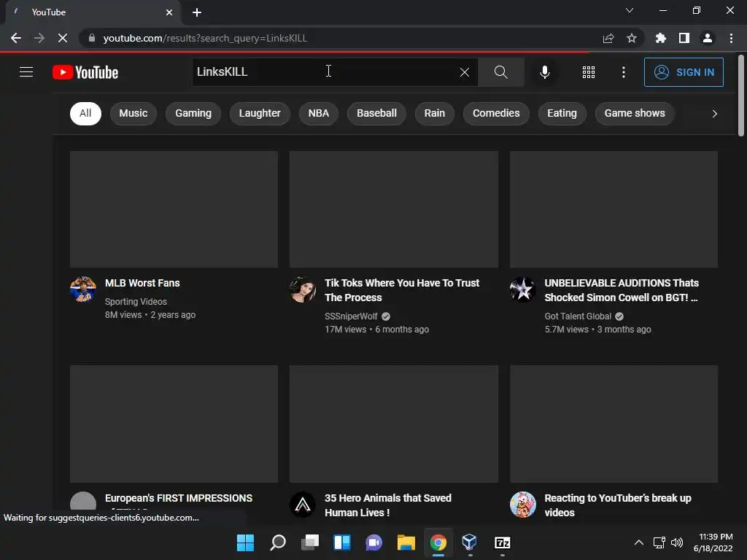Click Got Talent Global channel avatar
Image resolution: width=747 pixels, height=560 pixels.
click(x=522, y=289)
